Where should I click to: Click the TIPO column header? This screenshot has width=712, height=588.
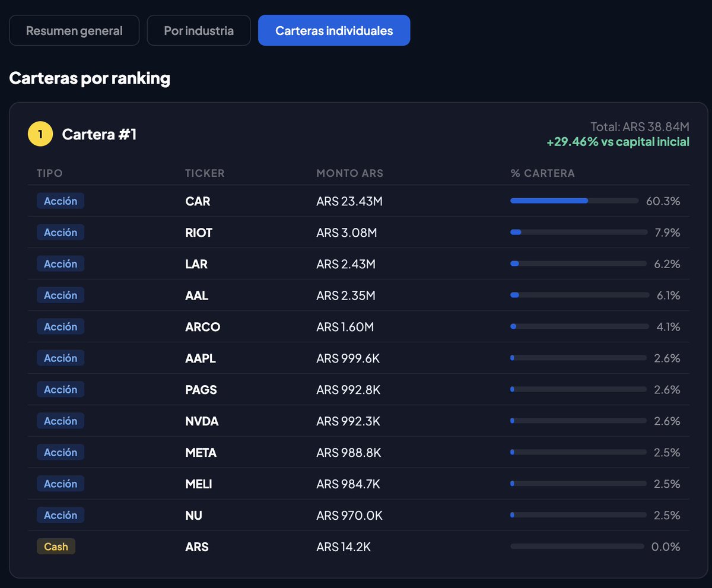click(x=49, y=173)
